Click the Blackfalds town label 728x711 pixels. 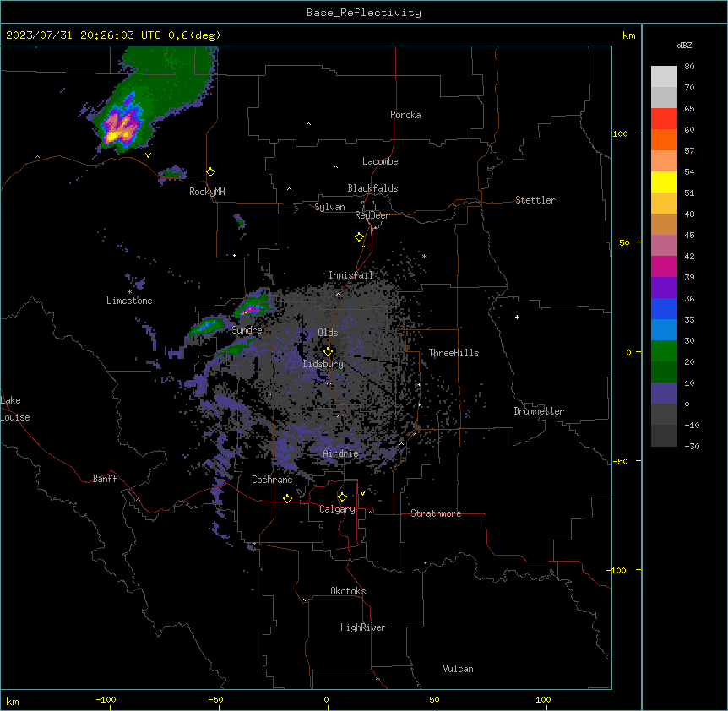coord(372,188)
